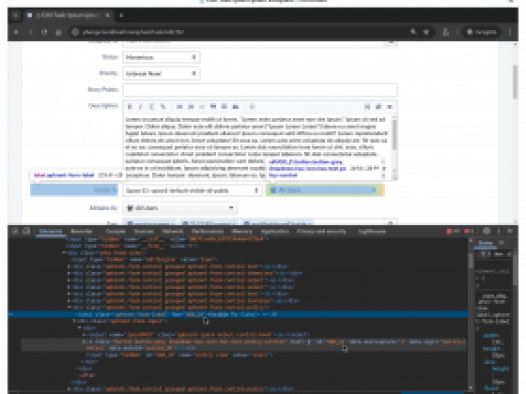The image size is (526, 394).
Task: Open Editable By policy dropdown
Action: pos(180,208)
